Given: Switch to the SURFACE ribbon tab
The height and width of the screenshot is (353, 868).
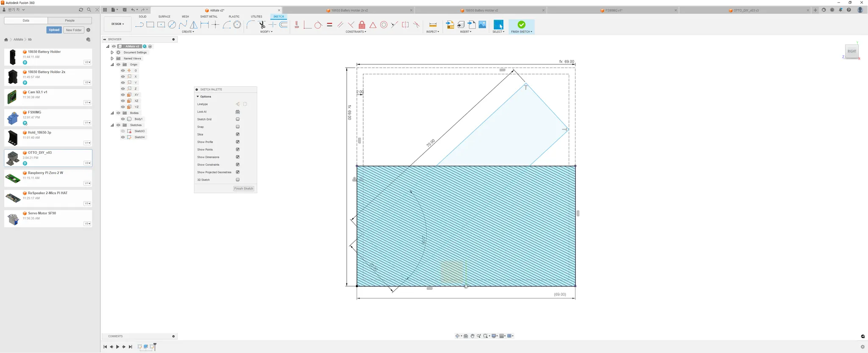Looking at the screenshot, I should (x=164, y=17).
